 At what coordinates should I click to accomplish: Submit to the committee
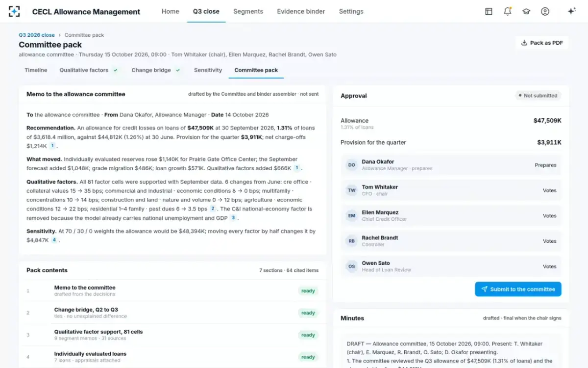(518, 289)
